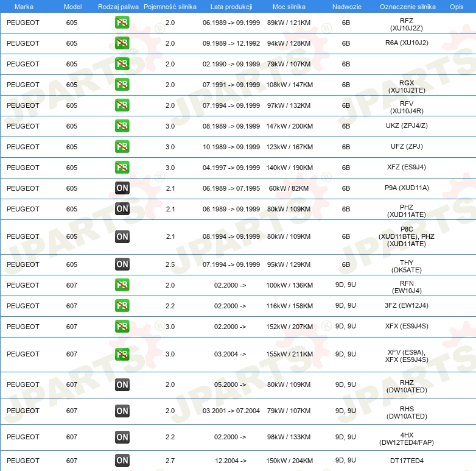Click the Opis column header

click(457, 7)
